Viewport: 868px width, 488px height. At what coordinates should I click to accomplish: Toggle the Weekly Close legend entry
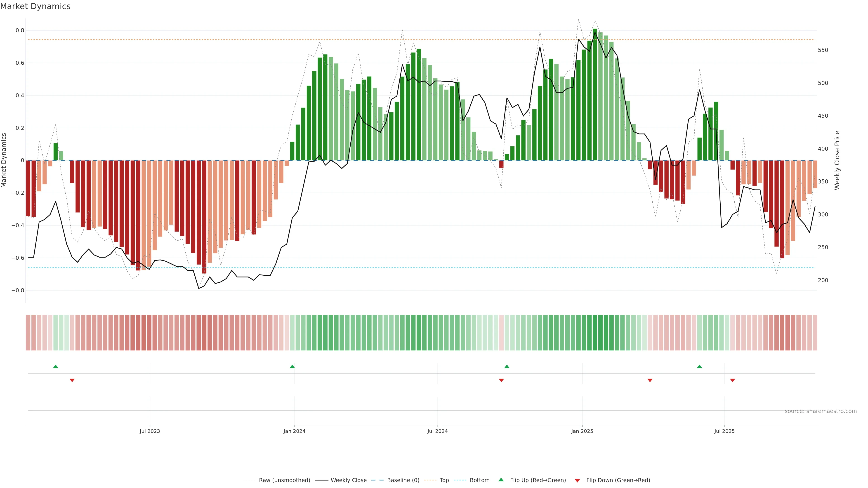coord(348,480)
